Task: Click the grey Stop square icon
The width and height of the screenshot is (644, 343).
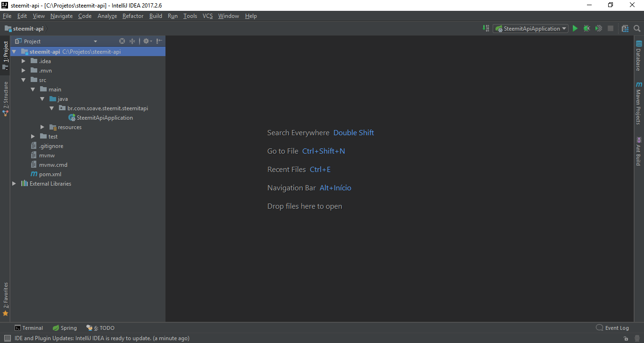Action: coord(611,29)
